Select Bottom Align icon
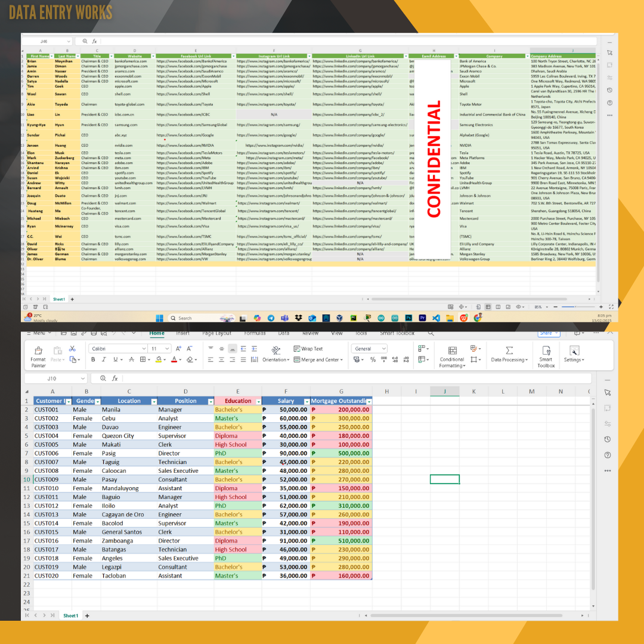 [233, 348]
